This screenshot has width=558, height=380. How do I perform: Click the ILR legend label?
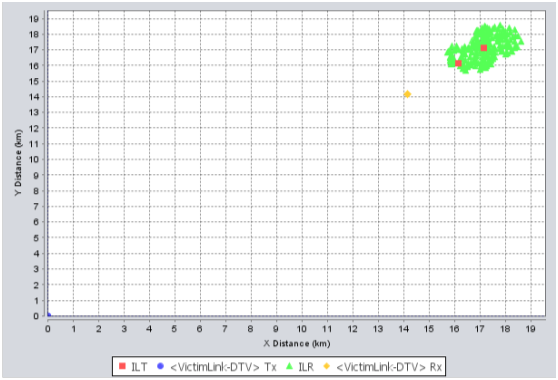point(306,367)
